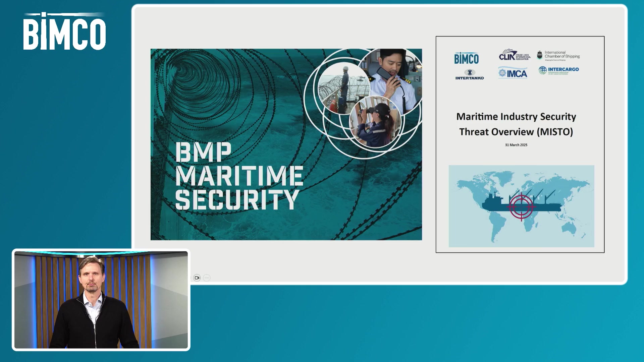Viewport: 644px width, 362px height.
Task: Click the red crosshair target on the ship
Action: [521, 206]
